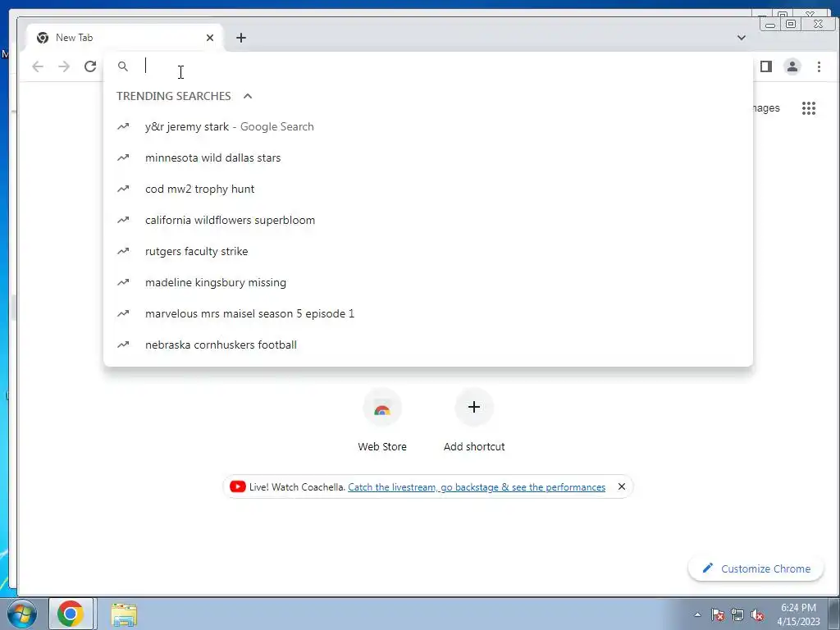Open the profile avatar menu
Screen dimensions: 840x630
coord(792,66)
